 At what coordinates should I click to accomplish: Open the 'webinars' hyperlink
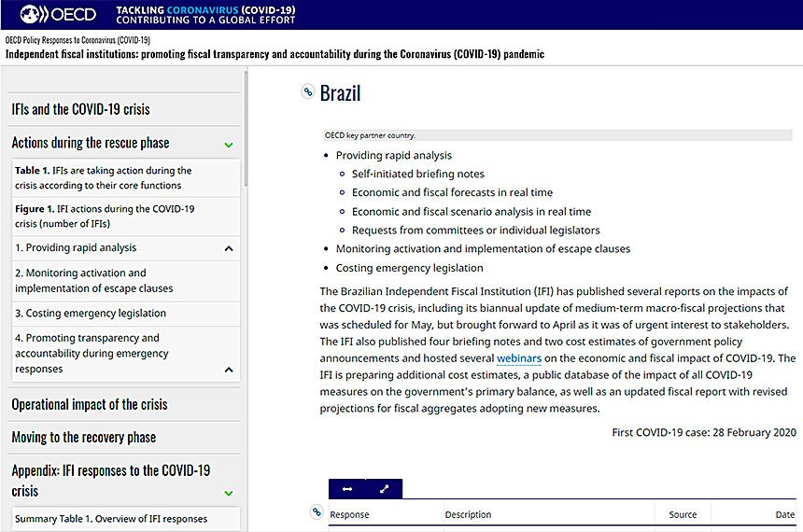(x=518, y=358)
